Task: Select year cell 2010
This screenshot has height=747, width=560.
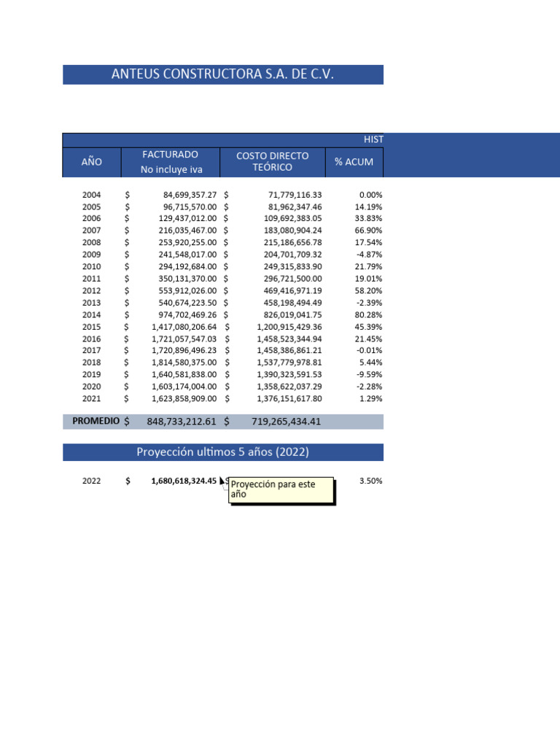Action: pyautogui.click(x=91, y=267)
